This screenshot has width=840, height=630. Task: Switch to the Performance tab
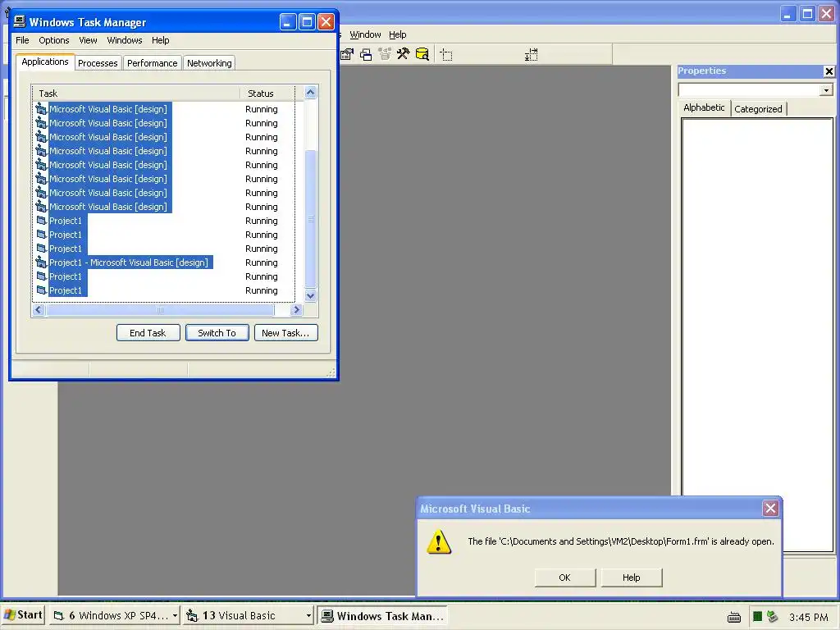coord(152,63)
